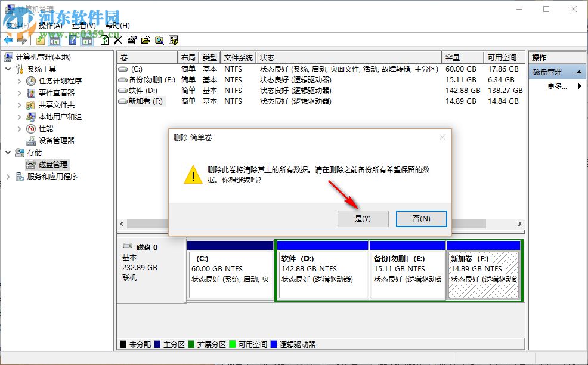Click the back navigation arrow
588x365 pixels.
pyautogui.click(x=7, y=40)
